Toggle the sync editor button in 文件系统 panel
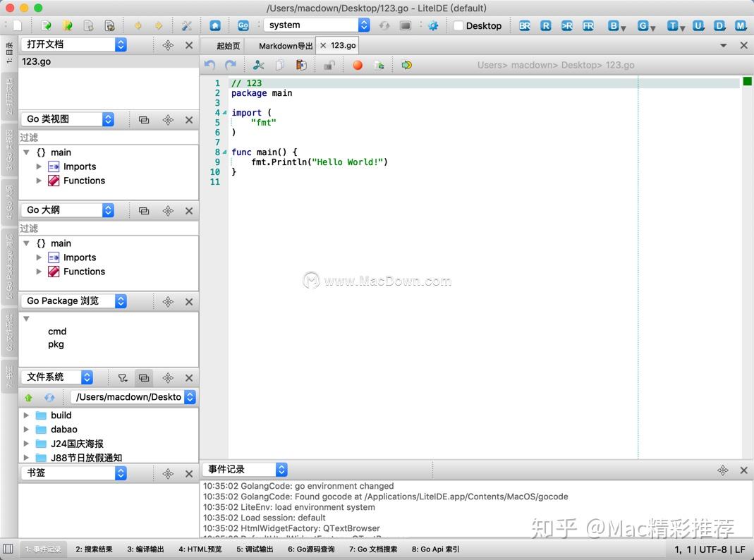 pyautogui.click(x=144, y=378)
